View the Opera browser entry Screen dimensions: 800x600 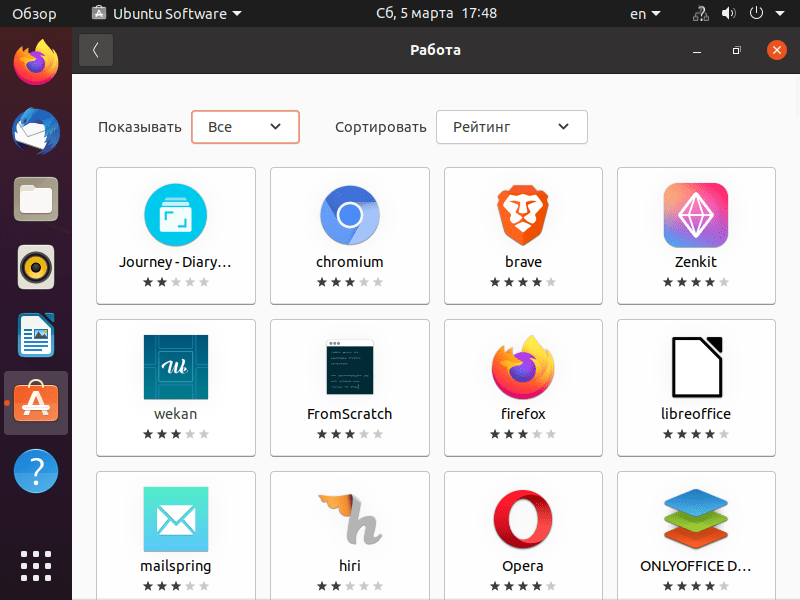click(522, 535)
